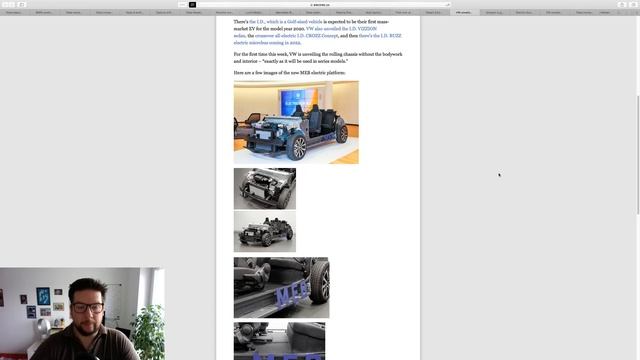The width and height of the screenshot is (640, 360).
Task: Click the page vertical scrollbar thumb
Action: 638,154
